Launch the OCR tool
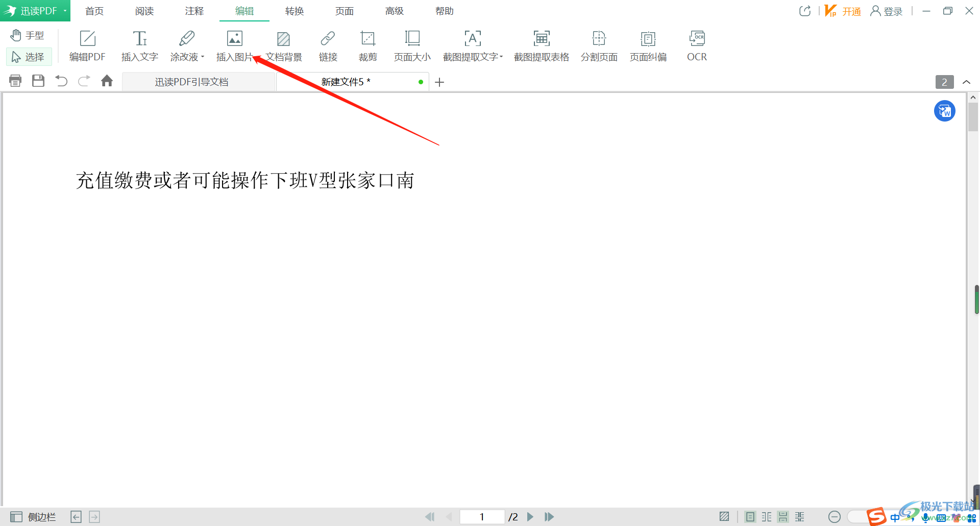This screenshot has height=526, width=980. tap(697, 46)
